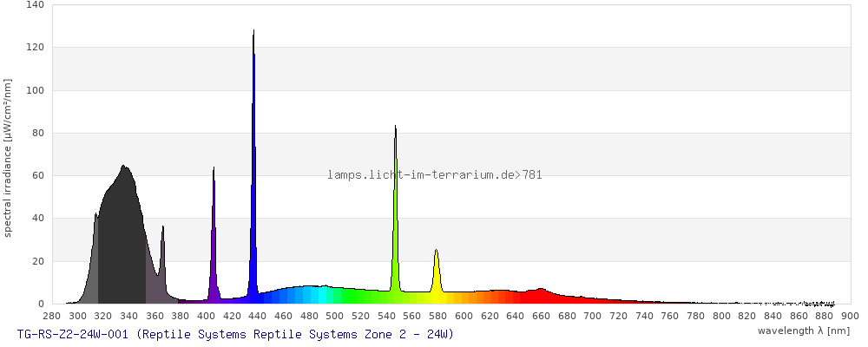The width and height of the screenshot is (868, 347).
Task: Click the x-axis title 'wavelength λ [nm]'
Action: (803, 331)
